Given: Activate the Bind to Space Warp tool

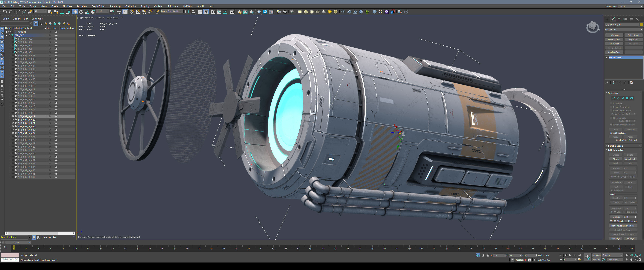Looking at the screenshot, I should click(30, 11).
